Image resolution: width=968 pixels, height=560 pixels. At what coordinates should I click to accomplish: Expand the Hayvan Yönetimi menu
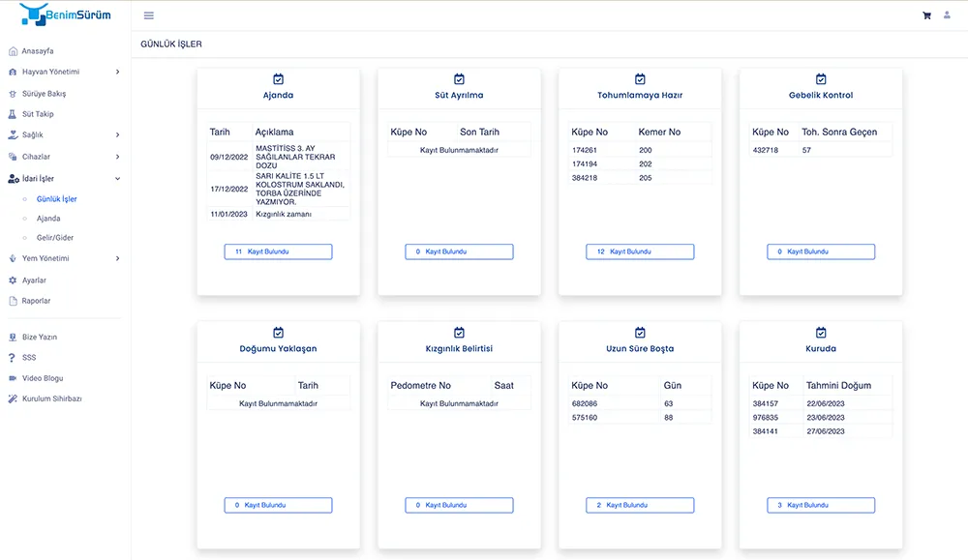(117, 72)
